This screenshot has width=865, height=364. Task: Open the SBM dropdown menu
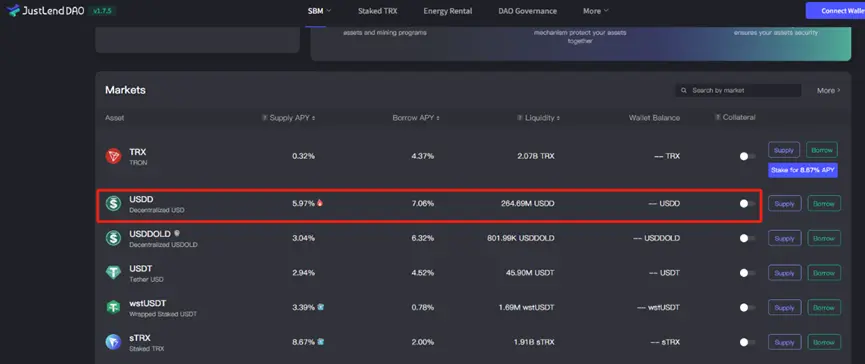click(x=319, y=10)
